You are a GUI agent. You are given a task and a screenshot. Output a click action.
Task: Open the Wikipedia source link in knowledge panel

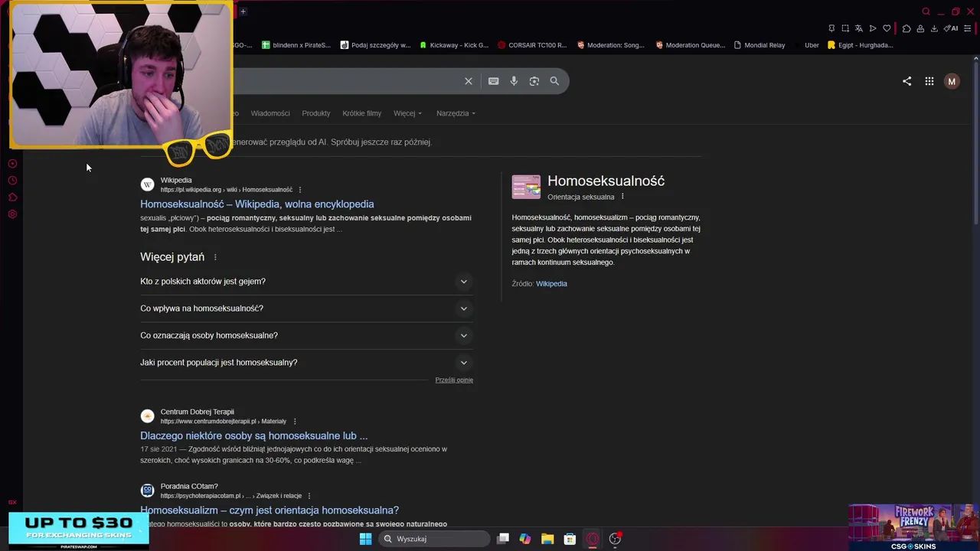click(551, 284)
